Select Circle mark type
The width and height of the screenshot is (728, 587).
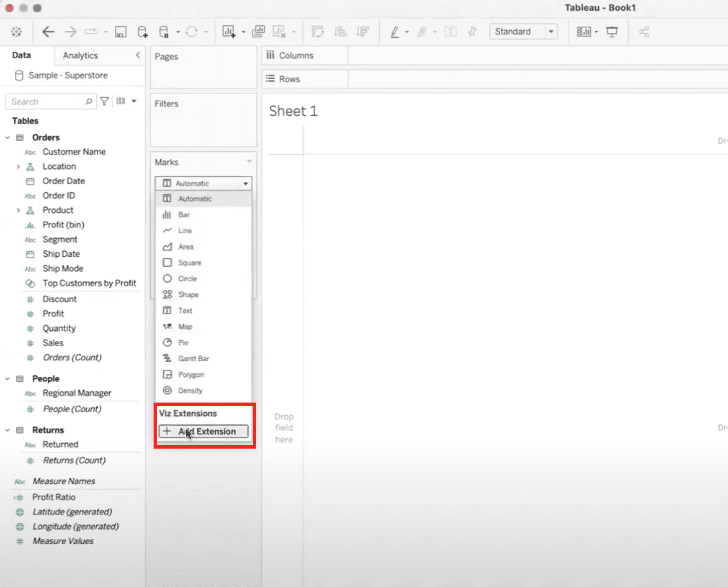click(x=204, y=278)
